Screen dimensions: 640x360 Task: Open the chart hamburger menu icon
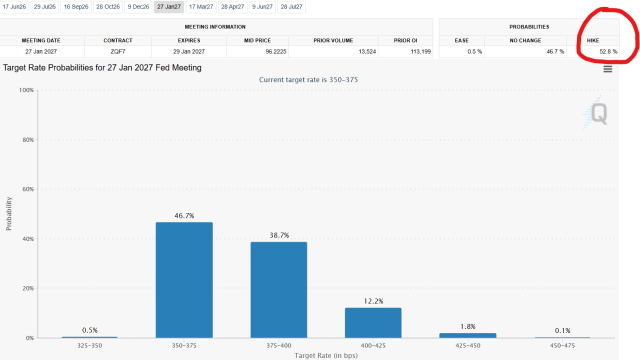pyautogui.click(x=608, y=69)
